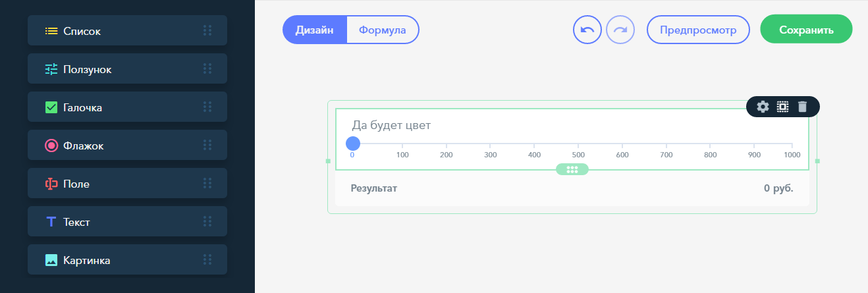Click the drag dots beside Картинка

point(207,260)
